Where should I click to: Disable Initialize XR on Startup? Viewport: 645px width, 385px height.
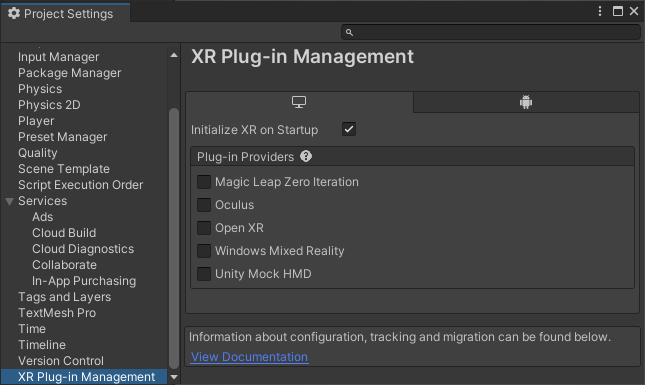click(x=349, y=129)
